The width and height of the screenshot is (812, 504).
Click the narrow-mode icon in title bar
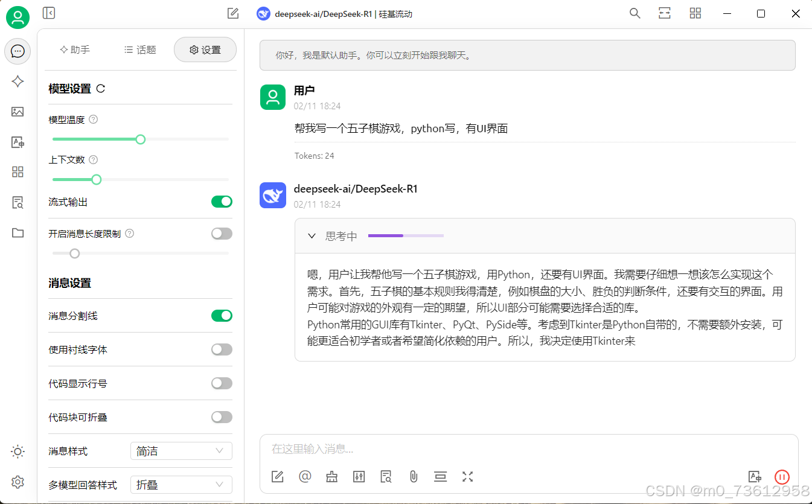point(665,13)
